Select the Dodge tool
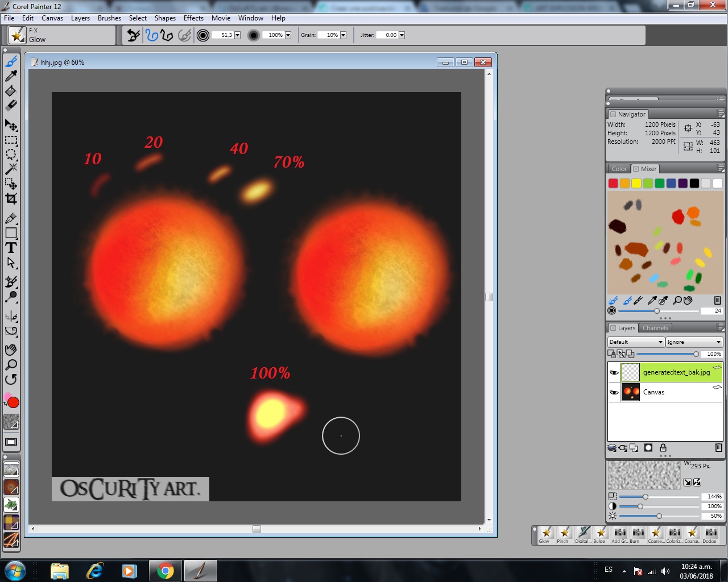 (11, 297)
